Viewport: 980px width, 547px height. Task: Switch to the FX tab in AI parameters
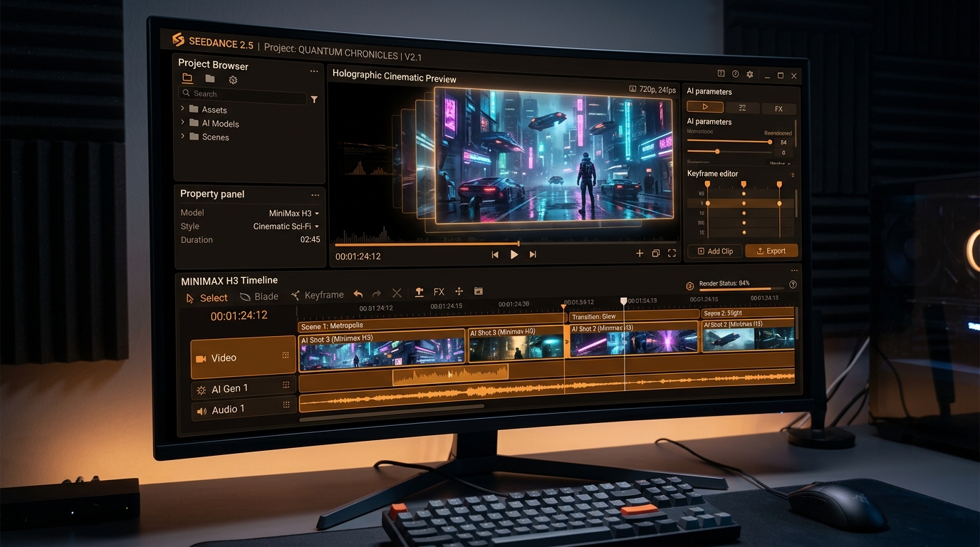(x=778, y=109)
